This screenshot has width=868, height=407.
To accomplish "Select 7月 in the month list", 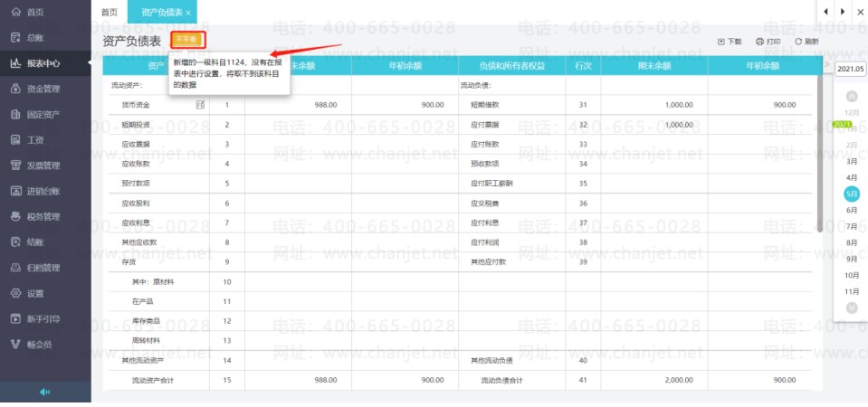I will pyautogui.click(x=852, y=226).
